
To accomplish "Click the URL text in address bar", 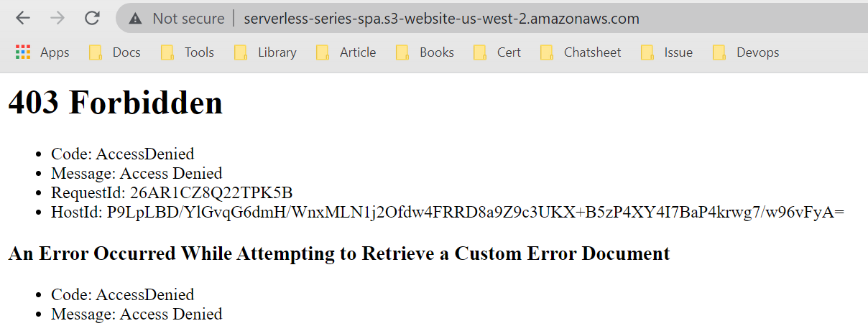I will (x=441, y=19).
